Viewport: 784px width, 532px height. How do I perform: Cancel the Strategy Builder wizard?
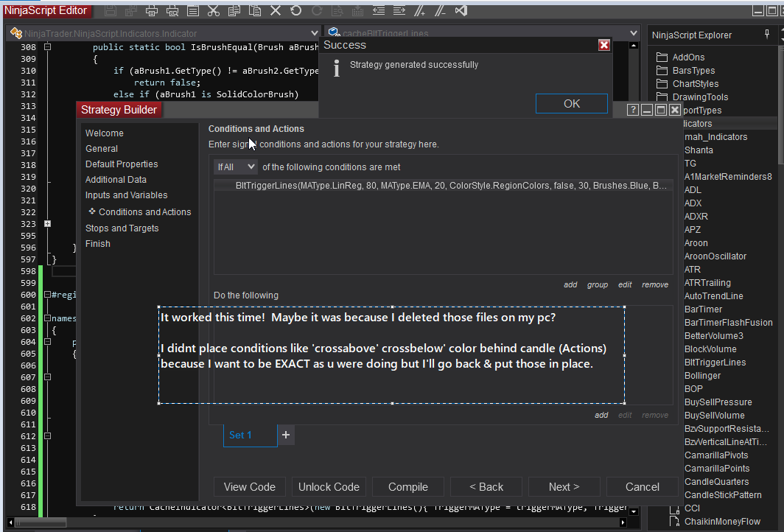coord(643,487)
